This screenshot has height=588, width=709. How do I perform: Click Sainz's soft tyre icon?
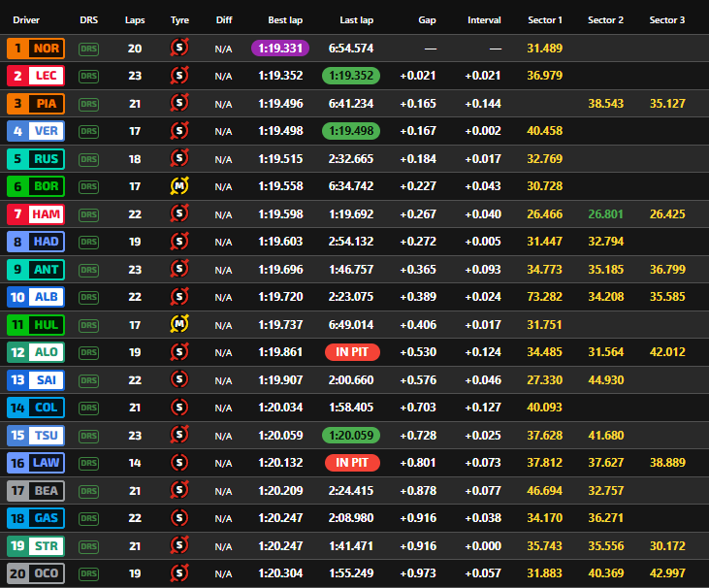coord(179,379)
